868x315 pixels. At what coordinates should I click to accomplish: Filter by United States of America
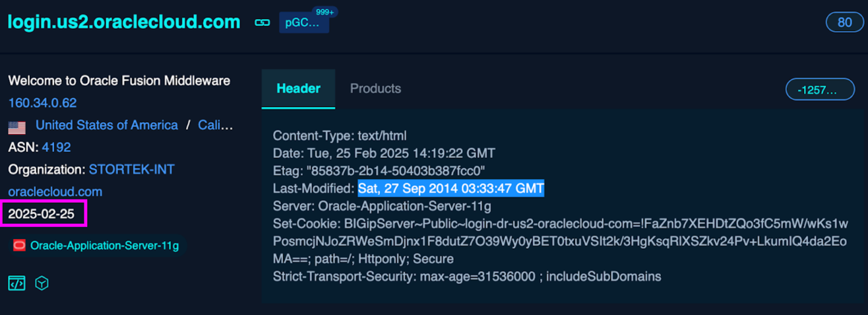point(107,125)
